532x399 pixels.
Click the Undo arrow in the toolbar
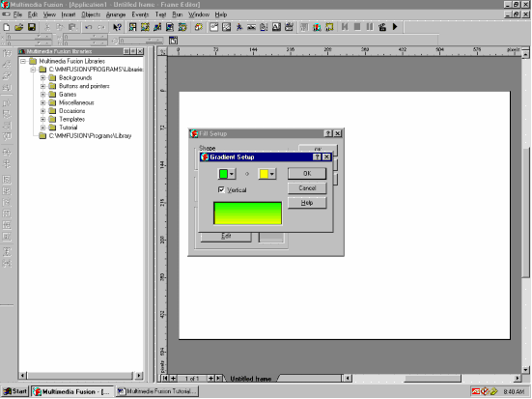tap(89, 27)
